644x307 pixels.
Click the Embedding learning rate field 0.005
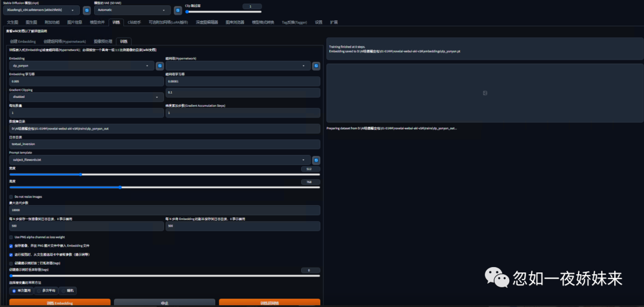coord(86,81)
